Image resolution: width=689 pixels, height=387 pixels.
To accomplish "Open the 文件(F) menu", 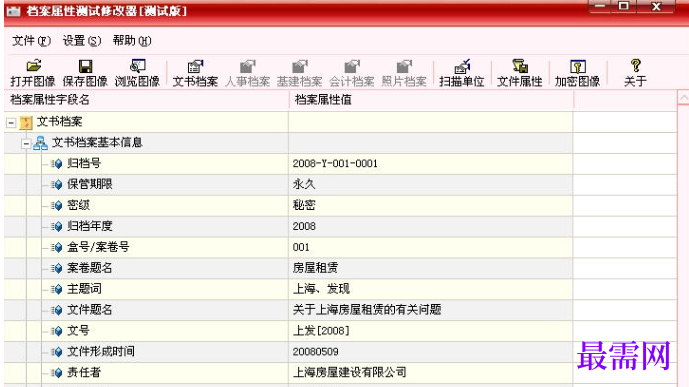I will coord(31,41).
